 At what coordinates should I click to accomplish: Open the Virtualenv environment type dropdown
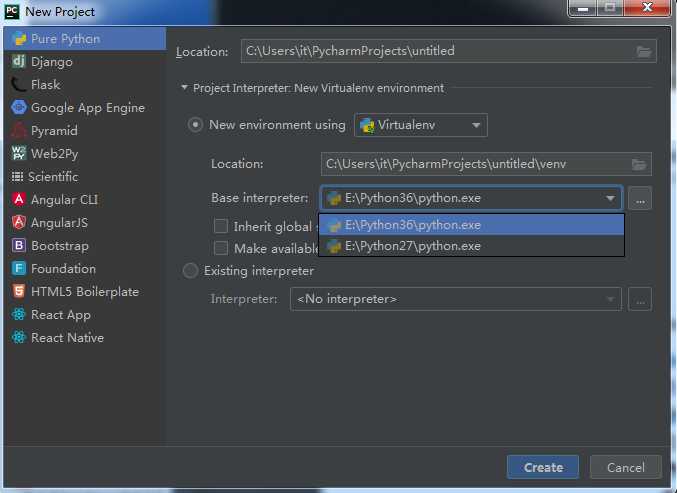[x=421, y=125]
